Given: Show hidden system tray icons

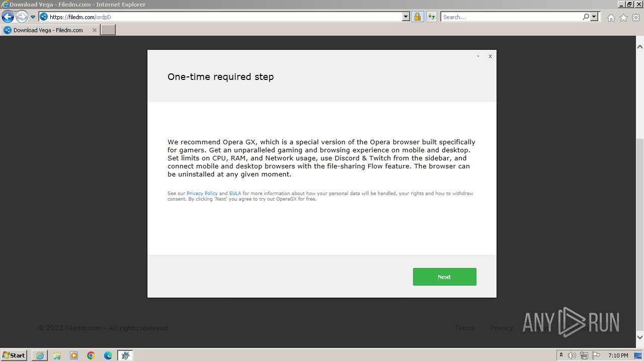Looking at the screenshot, I should click(x=561, y=355).
